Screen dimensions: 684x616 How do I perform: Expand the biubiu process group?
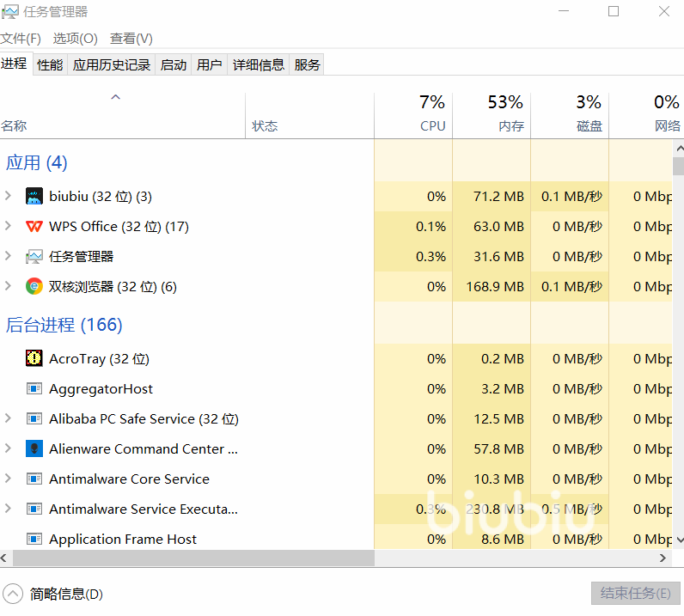coord(9,196)
